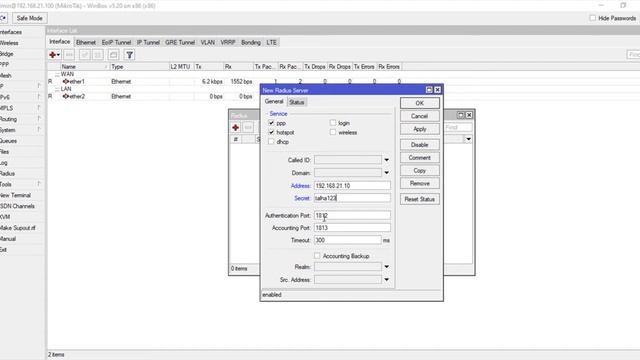The image size is (640, 360).
Task: Open the Routing sidebar submenu
Action: 9,119
